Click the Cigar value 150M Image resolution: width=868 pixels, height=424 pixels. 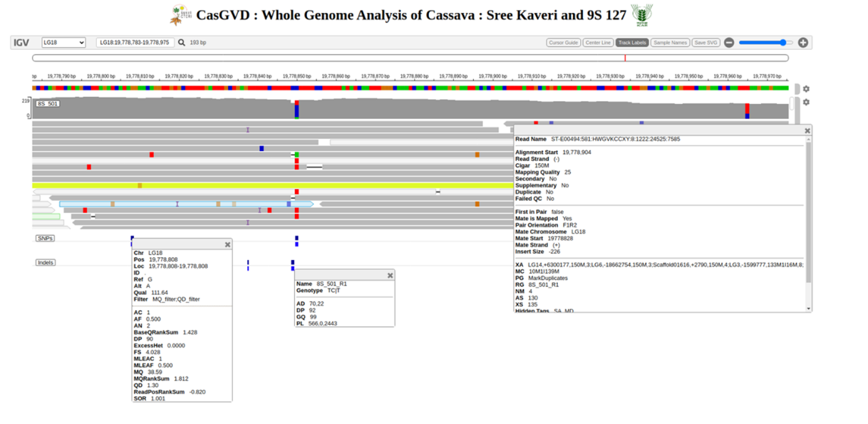tap(542, 165)
